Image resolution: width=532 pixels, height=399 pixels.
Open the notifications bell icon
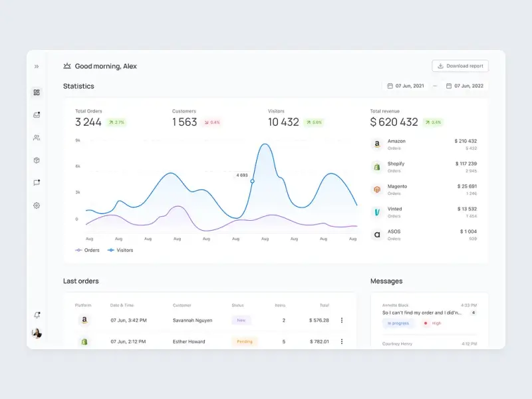tap(37, 315)
